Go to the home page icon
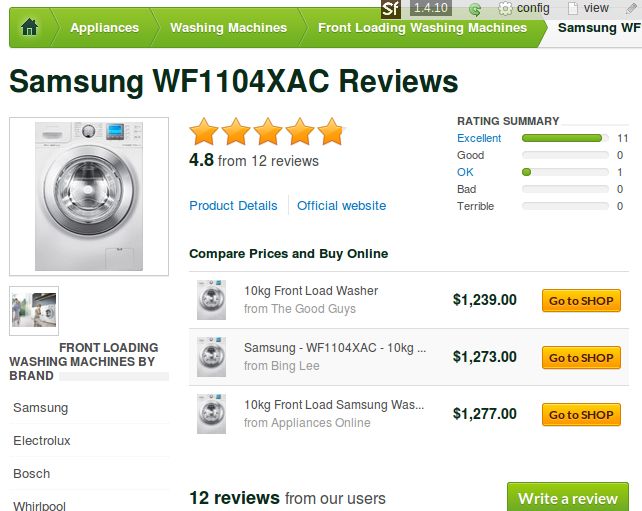Screen dimensions: 642x511 coord(29,28)
